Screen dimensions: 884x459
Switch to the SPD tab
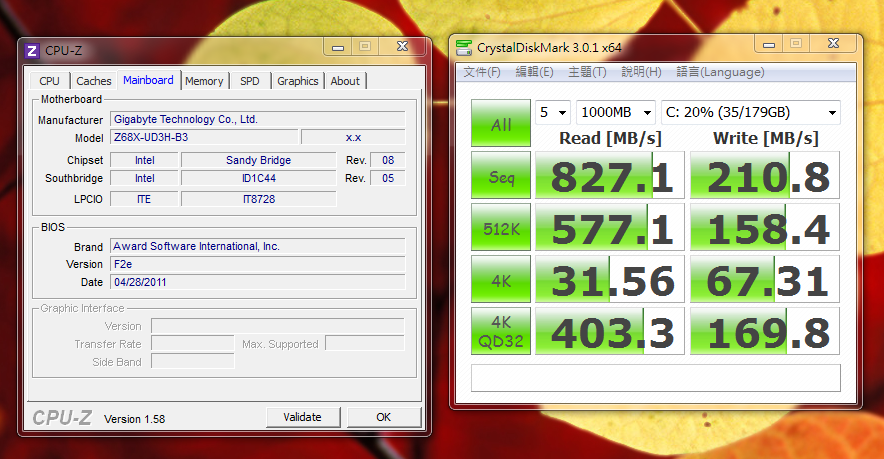pos(250,81)
